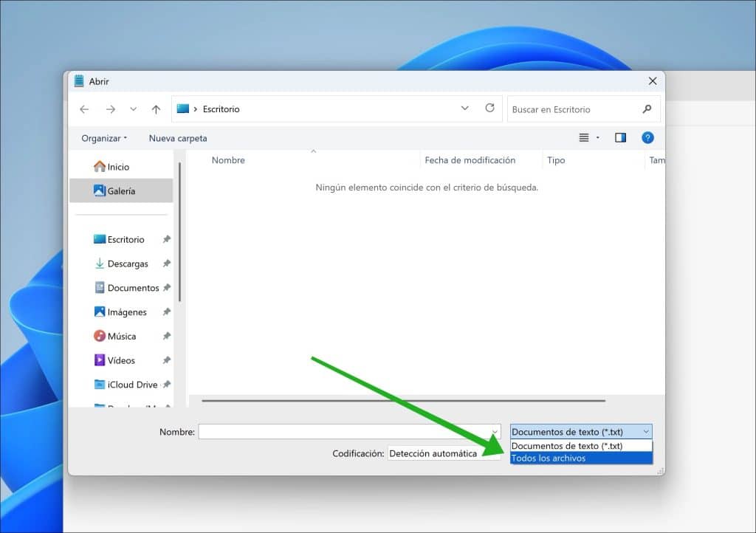
Task: Open the Organizar menu
Action: point(104,138)
